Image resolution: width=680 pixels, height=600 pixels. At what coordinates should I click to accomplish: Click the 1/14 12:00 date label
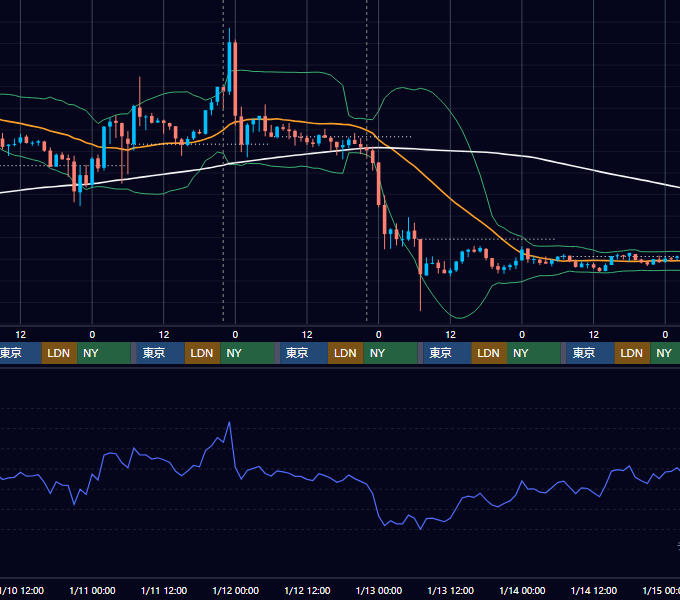[594, 590]
